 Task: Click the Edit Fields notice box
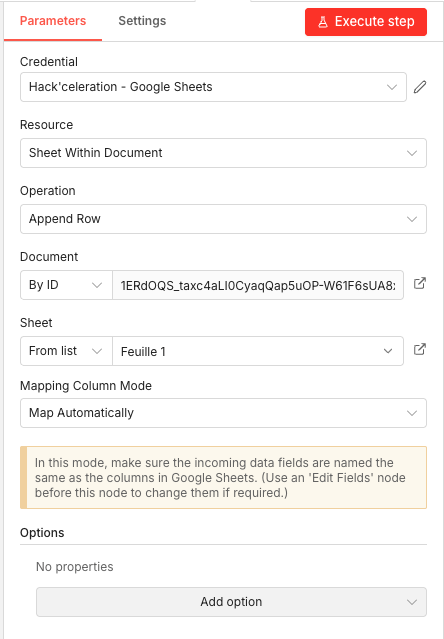tap(223, 478)
